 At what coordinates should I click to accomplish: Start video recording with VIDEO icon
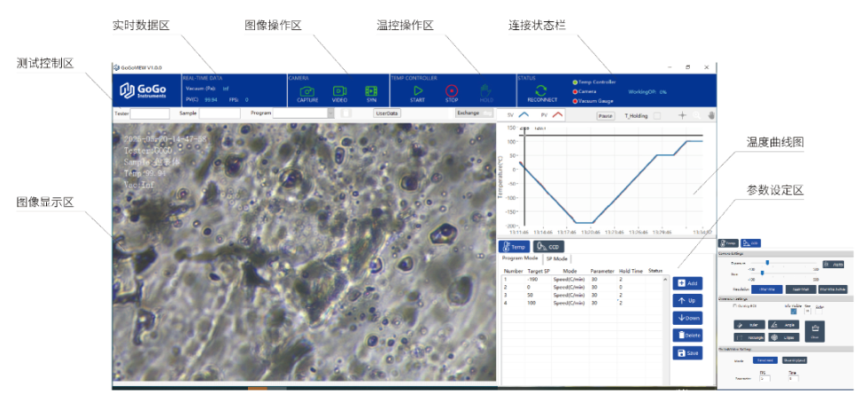pyautogui.click(x=339, y=91)
